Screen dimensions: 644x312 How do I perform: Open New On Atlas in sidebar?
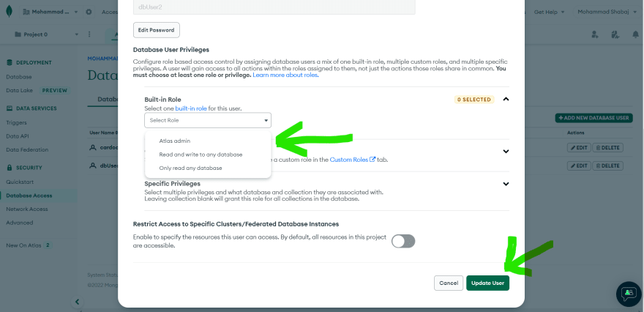pyautogui.click(x=23, y=245)
